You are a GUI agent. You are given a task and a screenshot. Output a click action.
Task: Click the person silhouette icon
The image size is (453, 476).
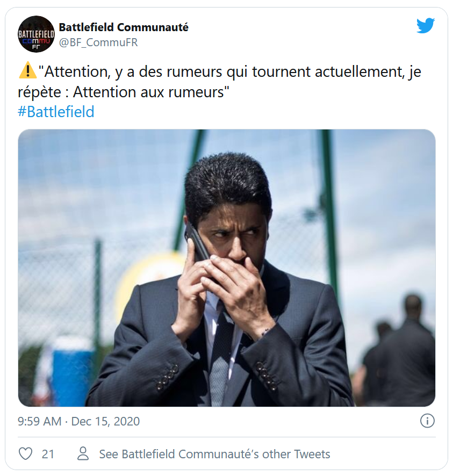83,453
